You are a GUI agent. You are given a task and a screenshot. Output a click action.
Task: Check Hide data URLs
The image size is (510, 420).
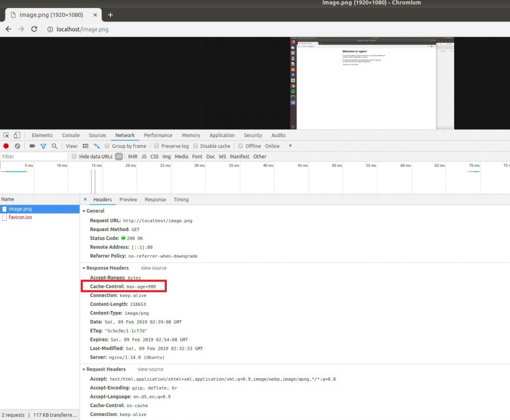[x=74, y=156]
